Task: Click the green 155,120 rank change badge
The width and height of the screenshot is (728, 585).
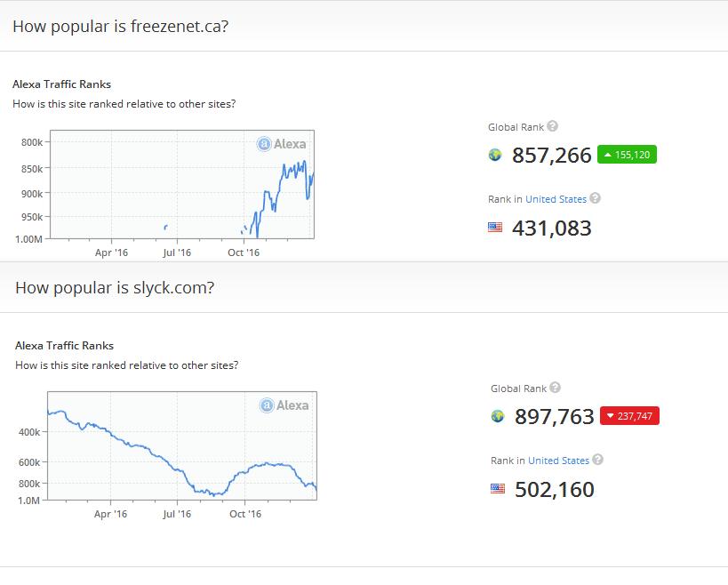Action: point(627,155)
